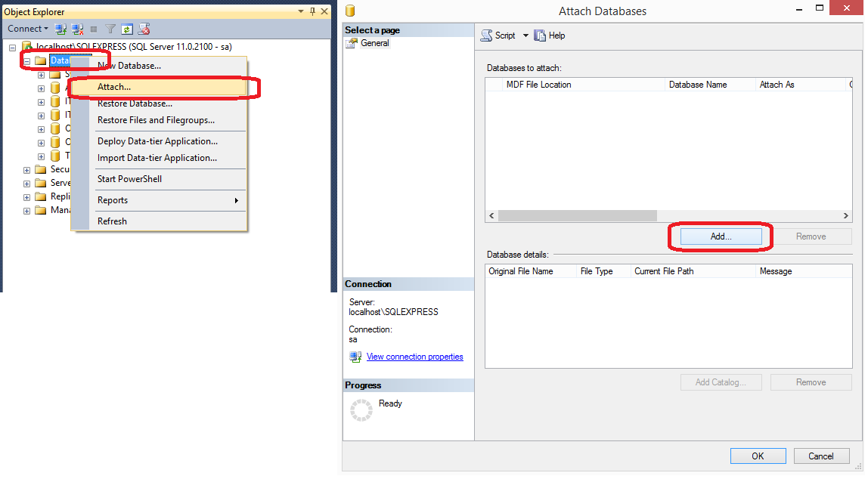The height and width of the screenshot is (479, 868).
Task: Expand the Management node
Action: [26, 211]
